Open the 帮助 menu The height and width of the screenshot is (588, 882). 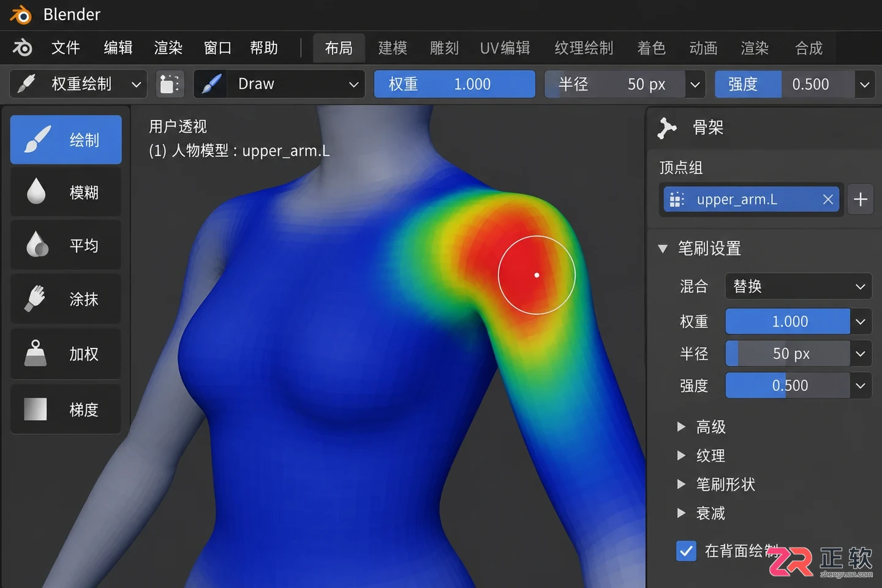point(264,48)
